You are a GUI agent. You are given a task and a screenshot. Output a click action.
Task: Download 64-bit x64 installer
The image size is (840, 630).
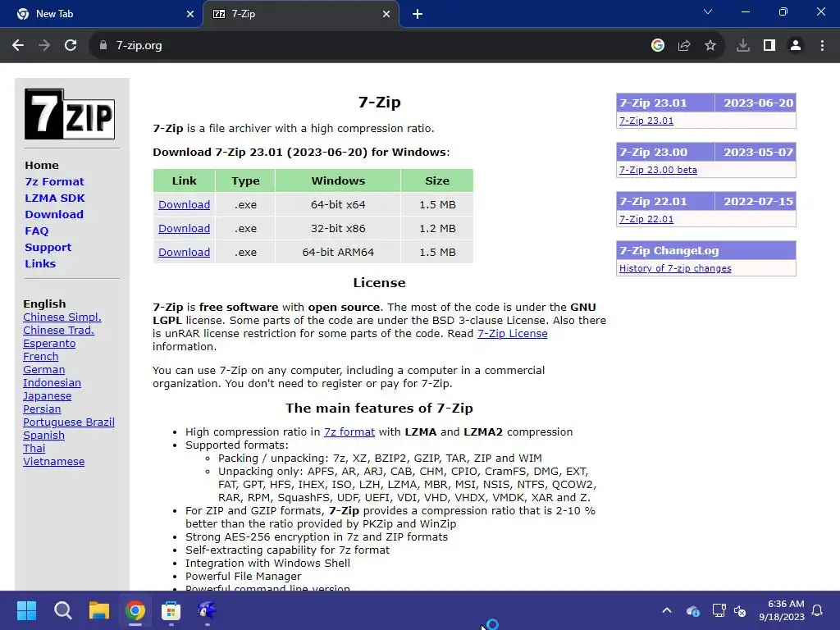point(185,204)
